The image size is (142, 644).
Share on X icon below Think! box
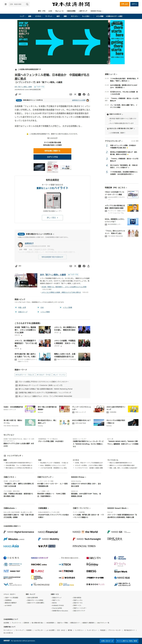click(x=80, y=266)
